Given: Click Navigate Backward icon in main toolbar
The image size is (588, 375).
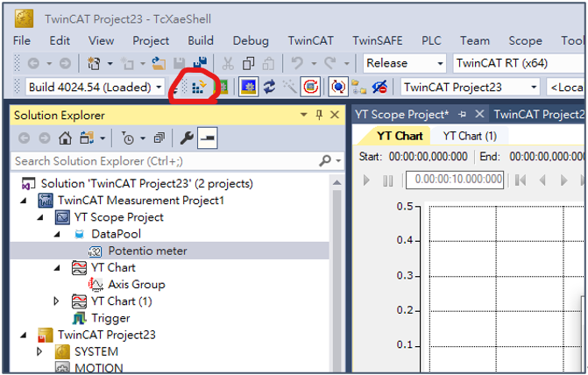Looking at the screenshot, I should click(x=33, y=63).
